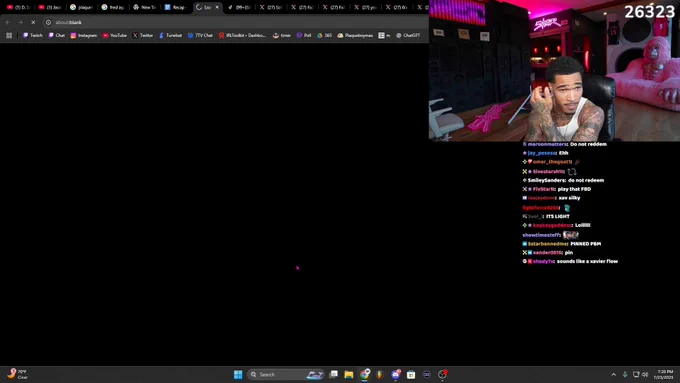This screenshot has width=680, height=383.
Task: Open the taskbar clock and date
Action: coord(664,374)
